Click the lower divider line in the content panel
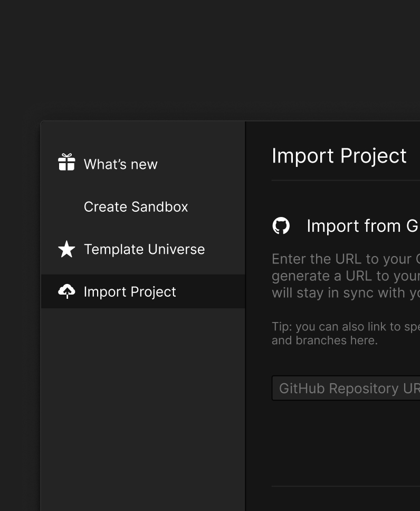Image resolution: width=420 pixels, height=511 pixels. click(346, 486)
